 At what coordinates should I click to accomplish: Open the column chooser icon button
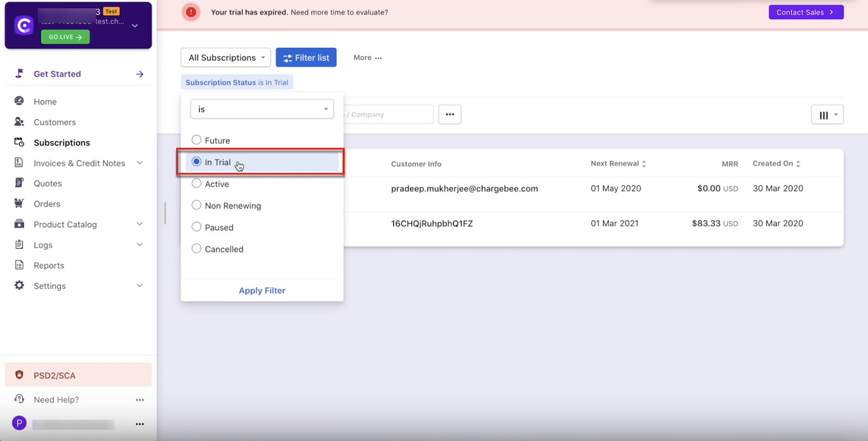tap(827, 115)
